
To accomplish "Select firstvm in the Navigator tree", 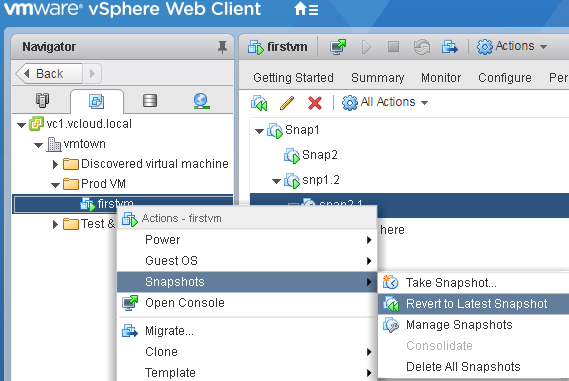I will click(x=123, y=204).
